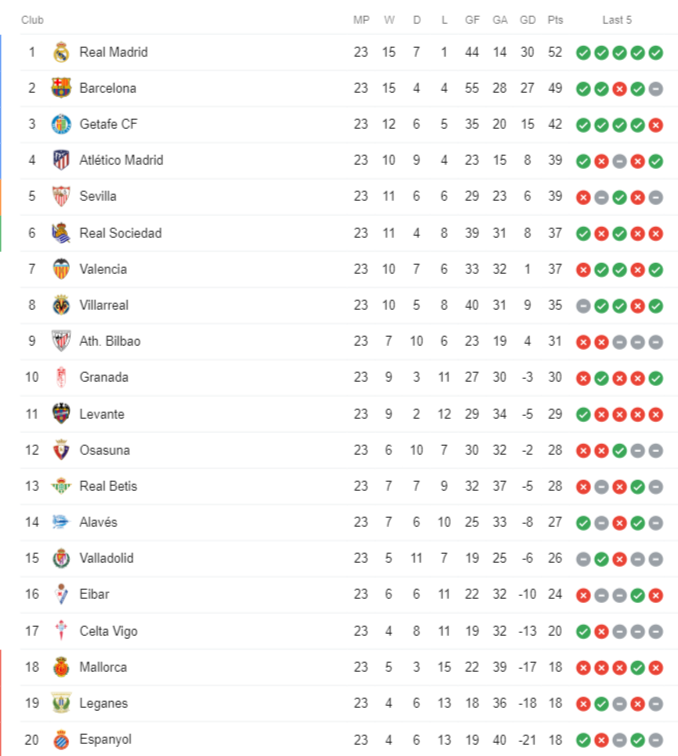
Task: Click the GD column header
Action: click(x=528, y=20)
